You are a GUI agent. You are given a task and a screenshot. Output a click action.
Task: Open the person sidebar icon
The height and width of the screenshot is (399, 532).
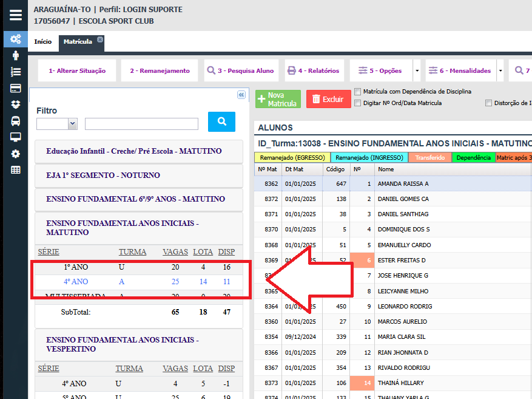16,55
